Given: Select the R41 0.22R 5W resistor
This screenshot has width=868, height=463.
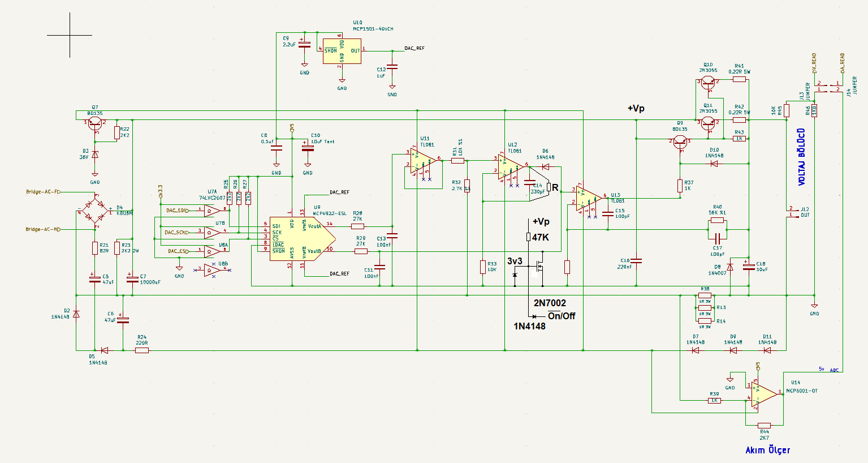Looking at the screenshot, I should click(739, 80).
